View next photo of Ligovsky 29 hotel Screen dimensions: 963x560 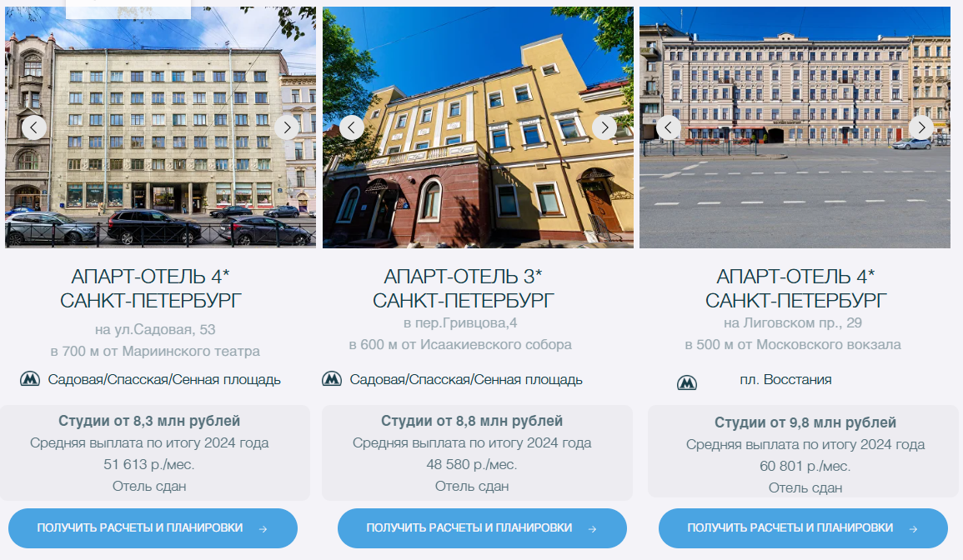[921, 127]
